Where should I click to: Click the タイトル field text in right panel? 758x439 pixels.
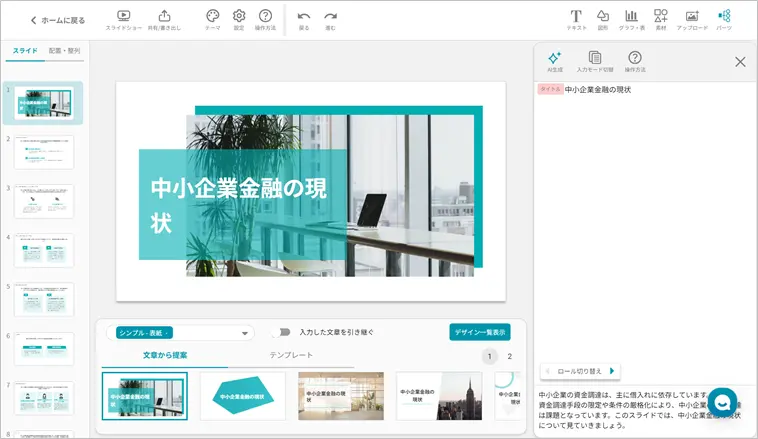point(598,89)
